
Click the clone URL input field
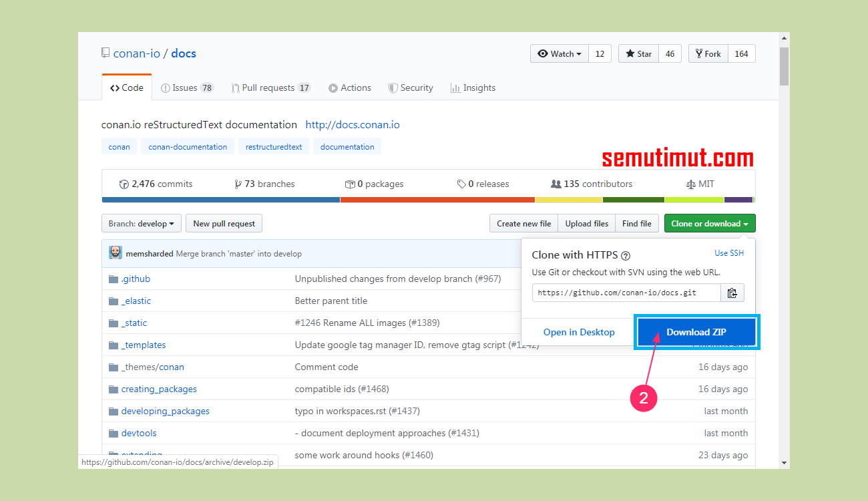[626, 293]
